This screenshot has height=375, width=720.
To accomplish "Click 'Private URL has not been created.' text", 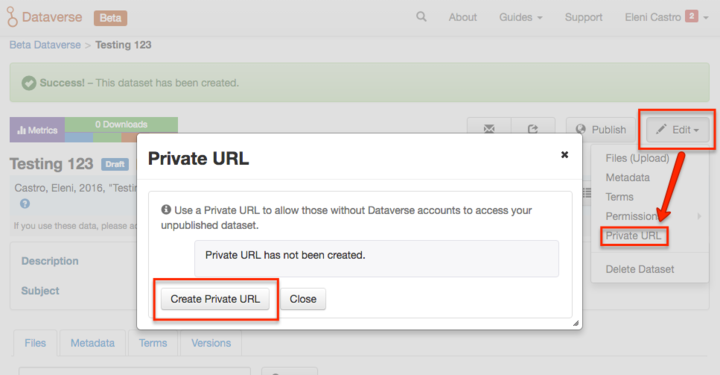I will [x=285, y=255].
